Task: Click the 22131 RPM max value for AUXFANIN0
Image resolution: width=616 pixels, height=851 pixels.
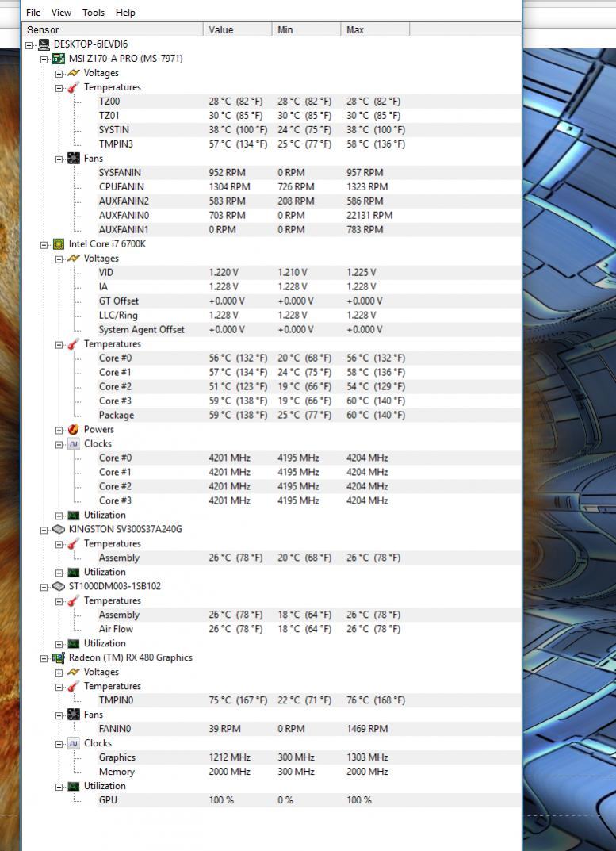Action: (369, 216)
